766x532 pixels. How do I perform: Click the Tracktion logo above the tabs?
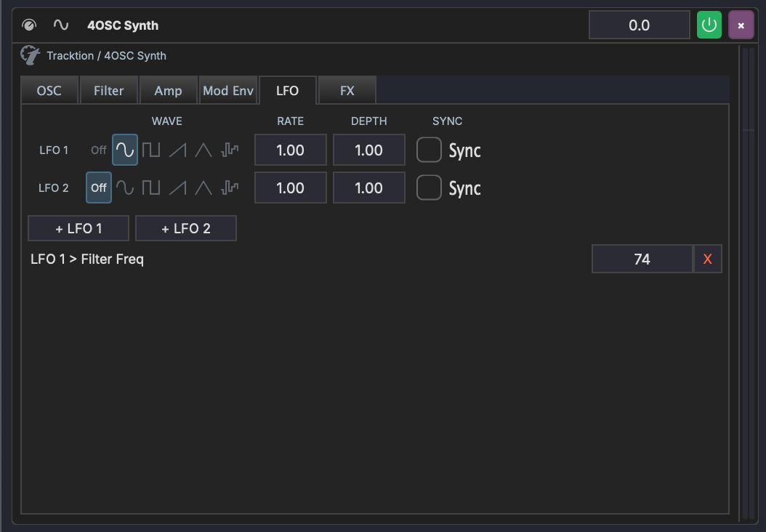pos(31,55)
